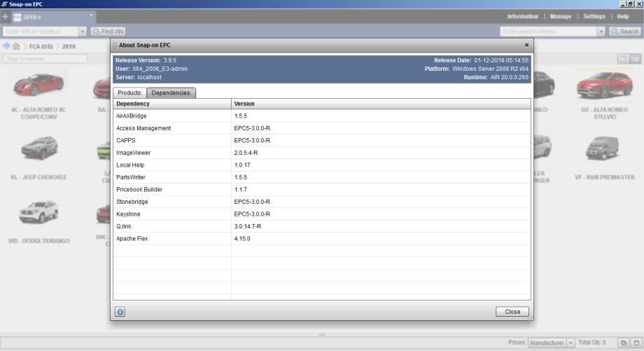The image size is (644, 351).
Task: Open the Prices Manufacturer dropdown
Action: pyautogui.click(x=551, y=343)
